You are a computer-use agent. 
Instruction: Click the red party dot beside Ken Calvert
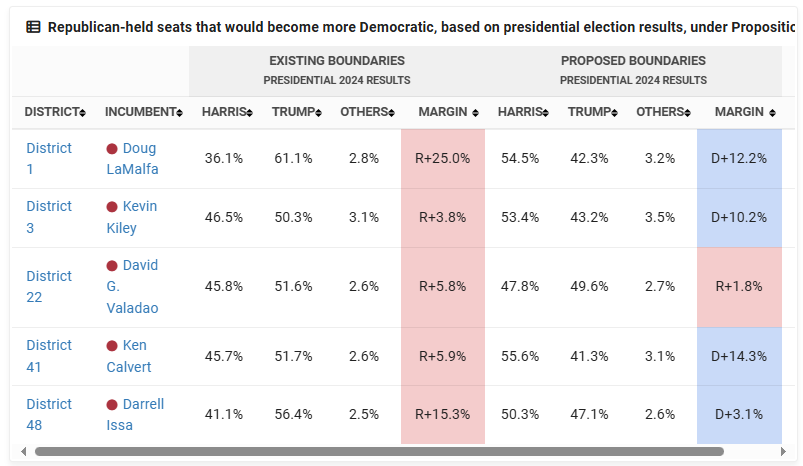112,346
